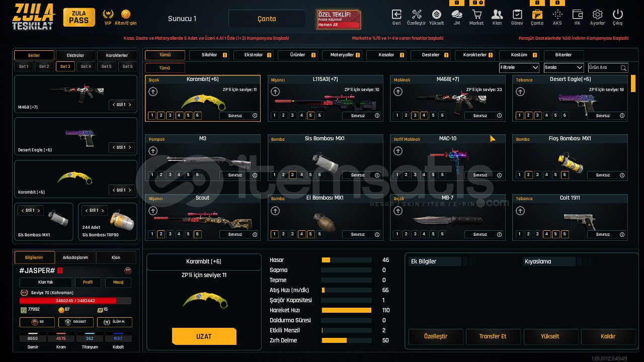Screen dimensions: 644x362
Task: Click the BR mode icon button
Action: (37, 322)
